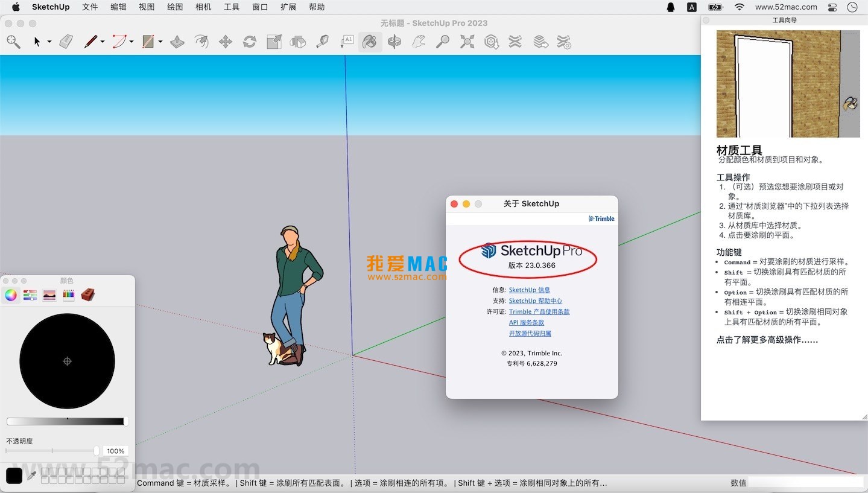This screenshot has width=868, height=493.
Task: Open the 开放源代码归属 link
Action: pyautogui.click(x=530, y=333)
